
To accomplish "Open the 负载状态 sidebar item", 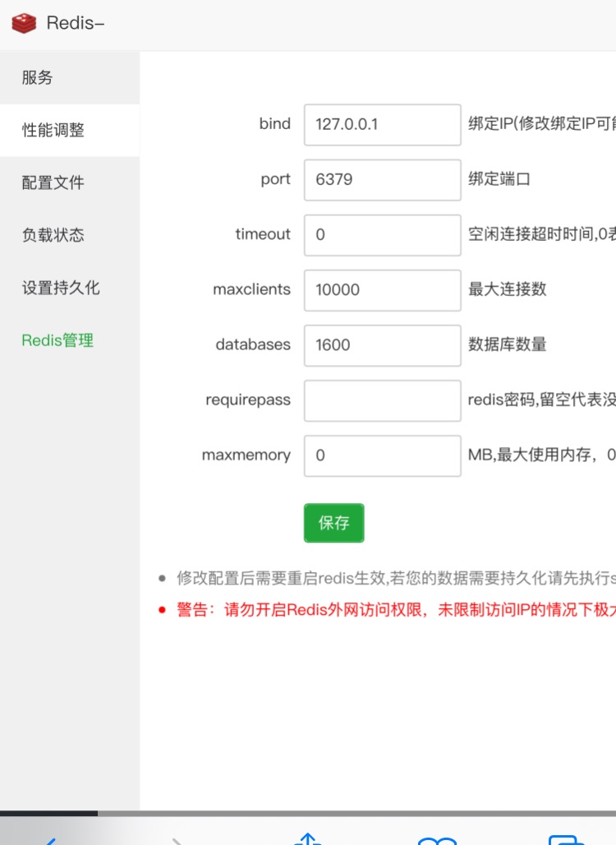I will 53,235.
